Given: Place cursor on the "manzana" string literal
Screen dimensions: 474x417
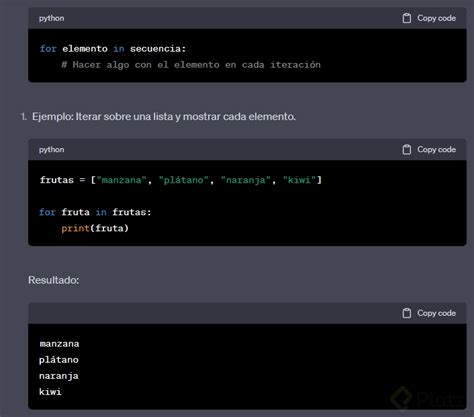Looking at the screenshot, I should click(x=121, y=180).
